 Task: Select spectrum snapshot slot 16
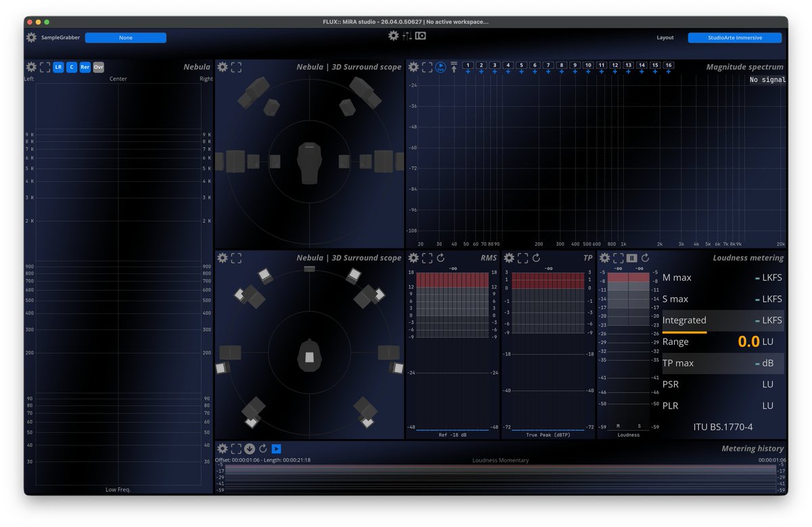pyautogui.click(x=669, y=65)
